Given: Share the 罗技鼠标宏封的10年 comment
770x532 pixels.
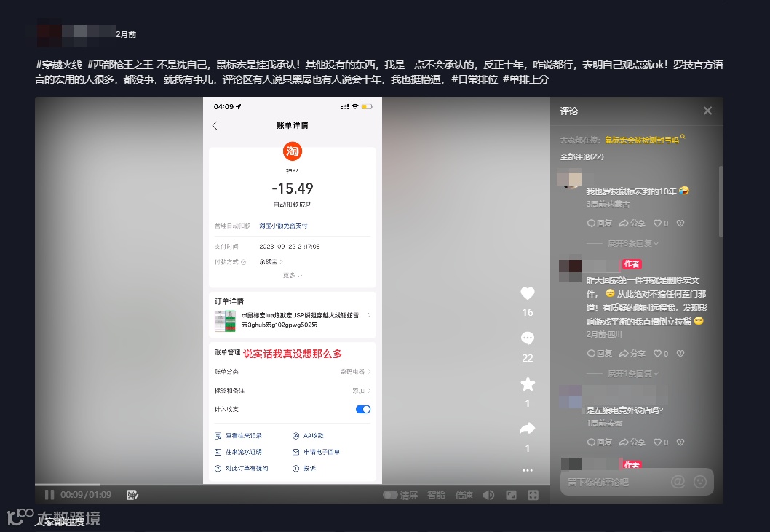Looking at the screenshot, I should pyautogui.click(x=632, y=223).
